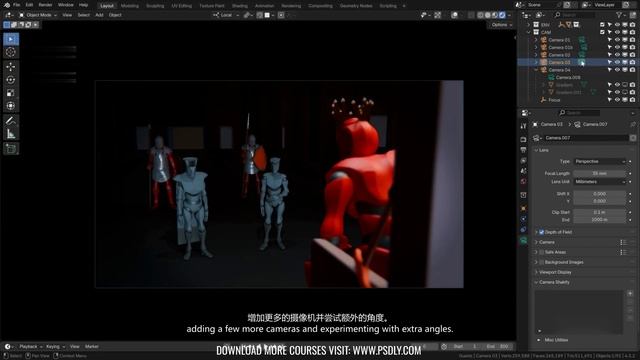The width and height of the screenshot is (640, 360).
Task: Collapse the Camera 04 tree row
Action: tap(536, 70)
